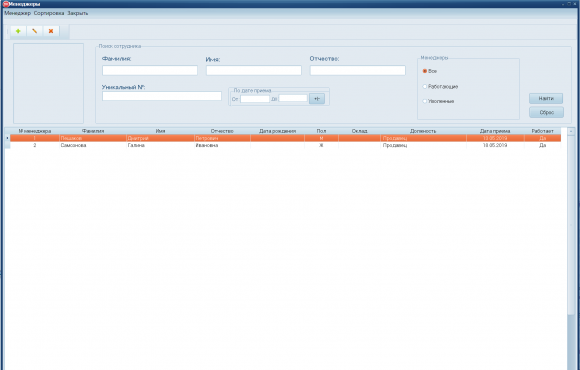
Task: Select the Самсонова Галина table row
Action: [x=285, y=145]
